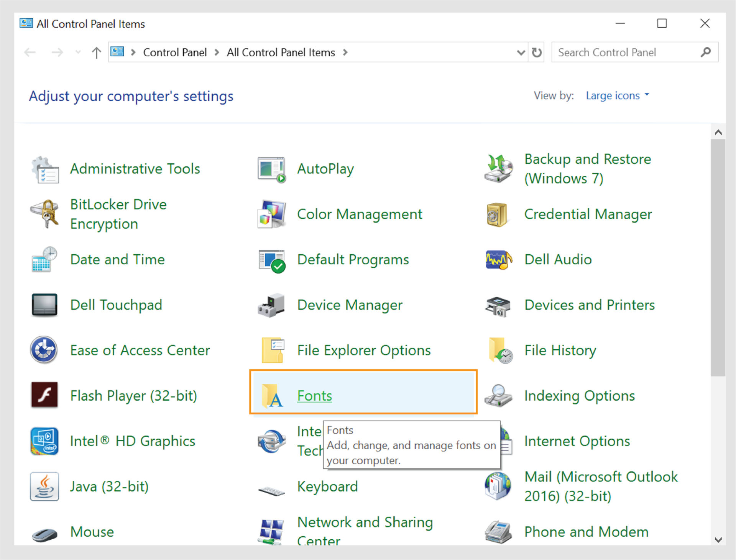Go back with the Back arrow
This screenshot has width=736, height=560.
point(30,52)
